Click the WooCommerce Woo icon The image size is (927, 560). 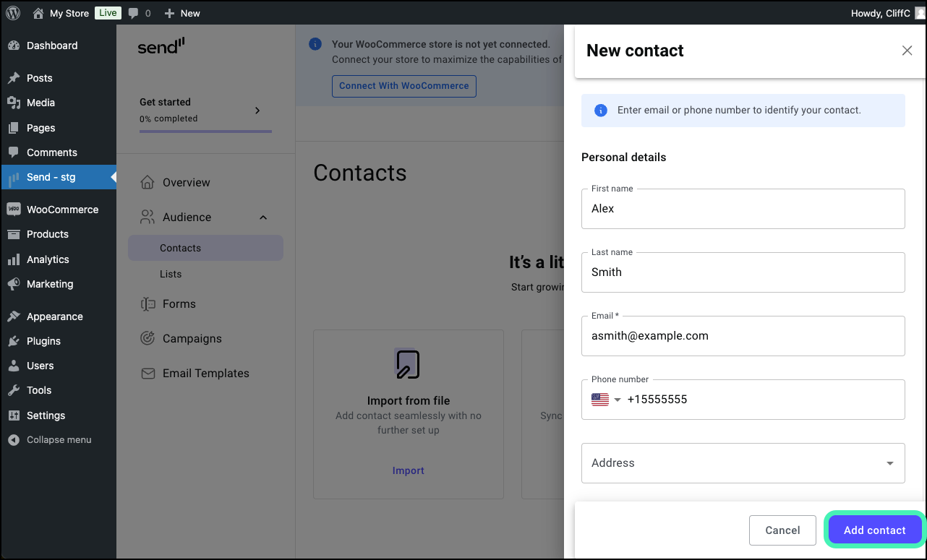pyautogui.click(x=14, y=210)
